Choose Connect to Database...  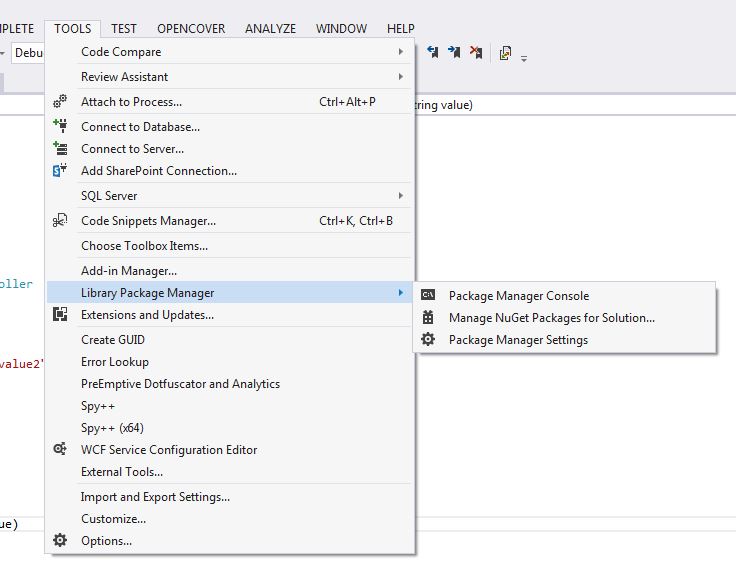[230, 127]
